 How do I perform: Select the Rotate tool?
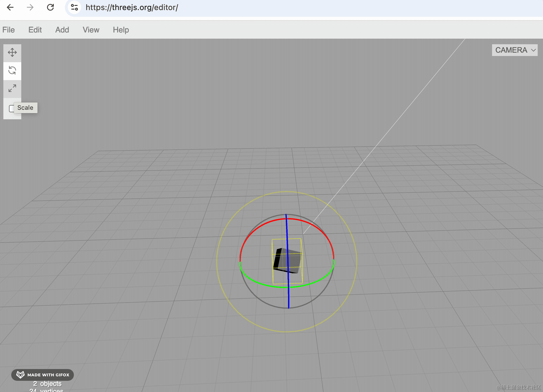tap(12, 70)
